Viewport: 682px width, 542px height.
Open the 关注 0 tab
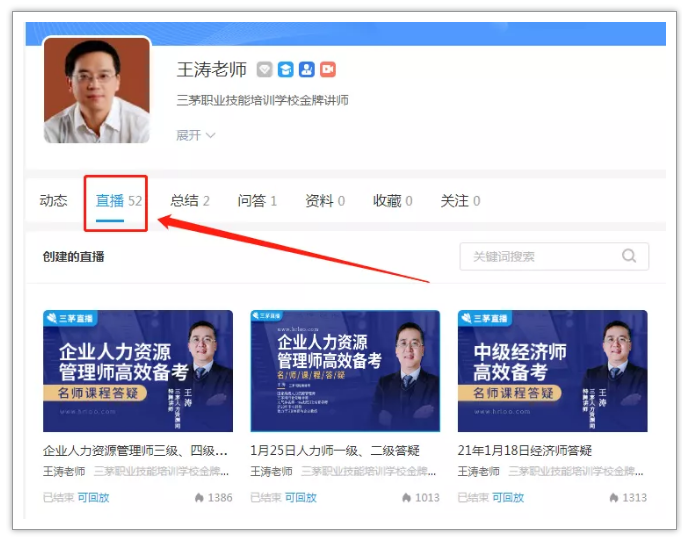tap(460, 201)
